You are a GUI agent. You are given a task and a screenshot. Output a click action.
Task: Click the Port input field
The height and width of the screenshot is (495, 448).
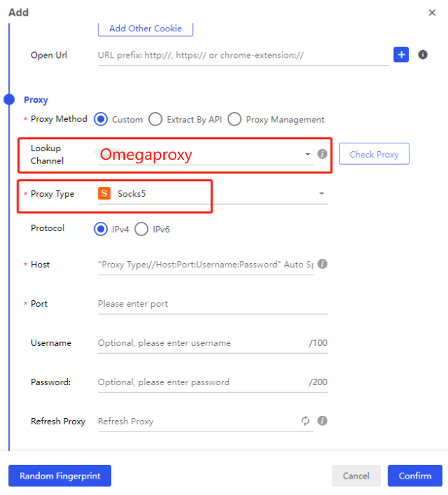[x=213, y=304]
